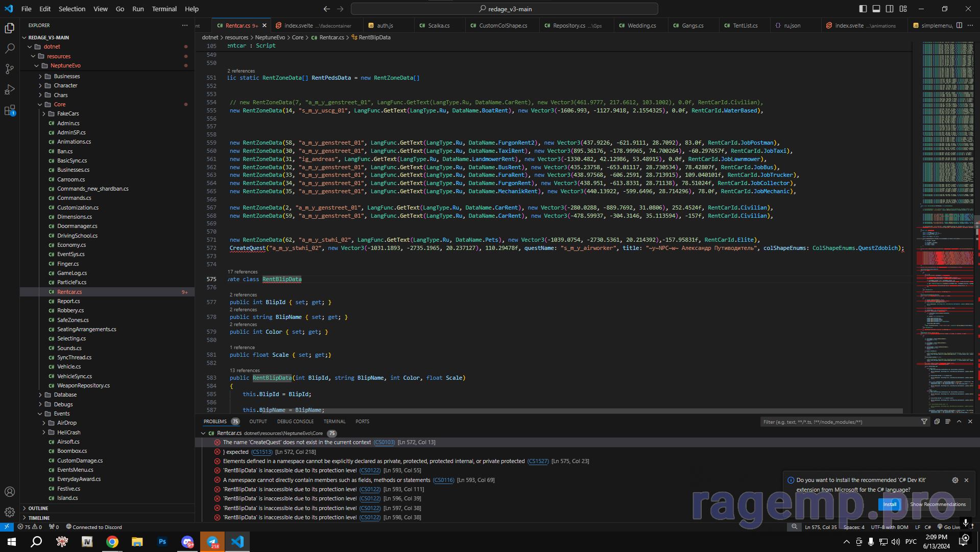Screen dimensions: 980x552
Task: Collapse the Core folder in explorer
Action: [59, 104]
